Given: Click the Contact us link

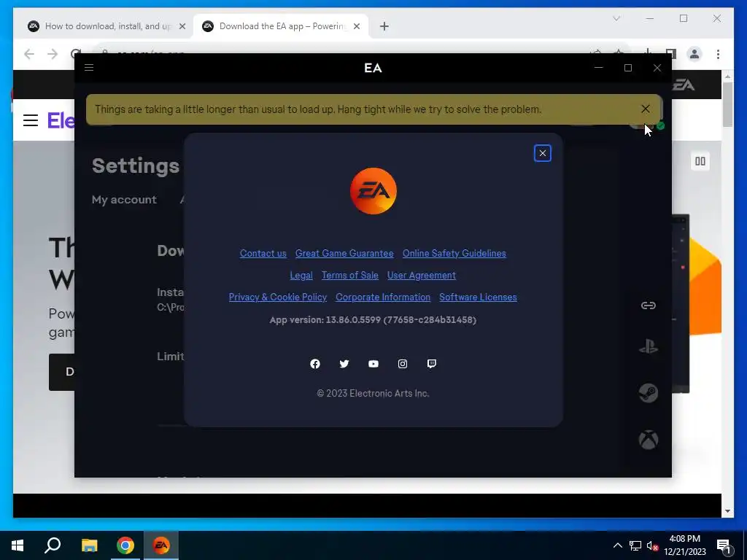Looking at the screenshot, I should (263, 253).
